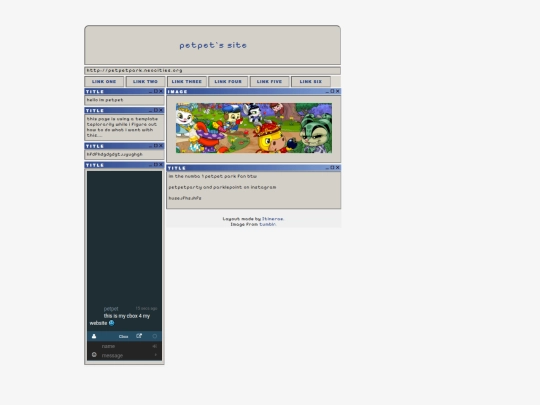
Task: Open the LINK TWO navigation button
Action: coord(145,82)
